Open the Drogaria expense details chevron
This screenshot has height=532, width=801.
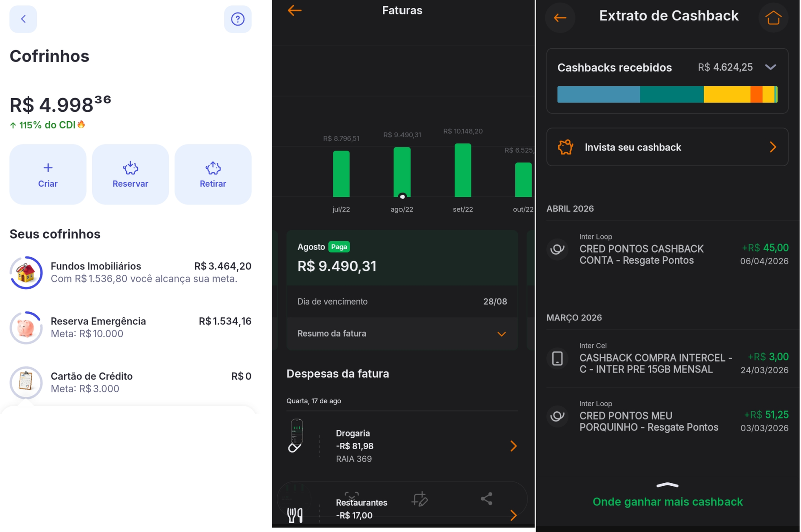point(513,446)
